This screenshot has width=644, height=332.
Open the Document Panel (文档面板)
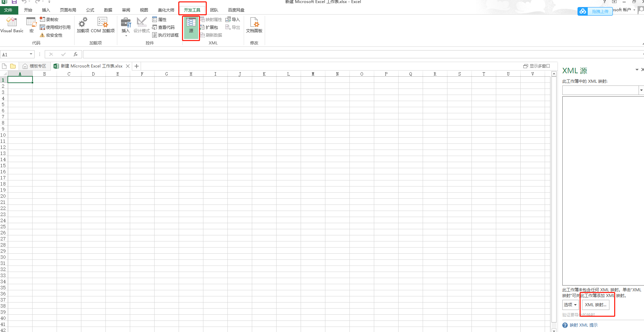(254, 25)
